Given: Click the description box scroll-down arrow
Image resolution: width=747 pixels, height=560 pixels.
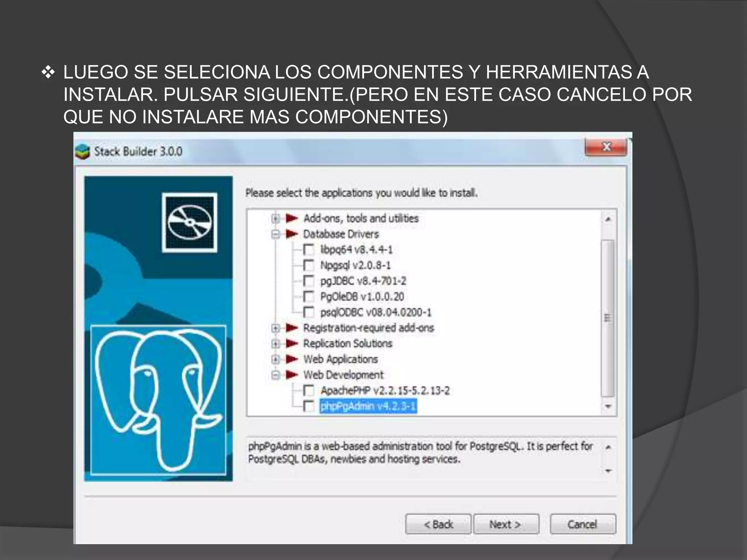Looking at the screenshot, I should pos(608,471).
